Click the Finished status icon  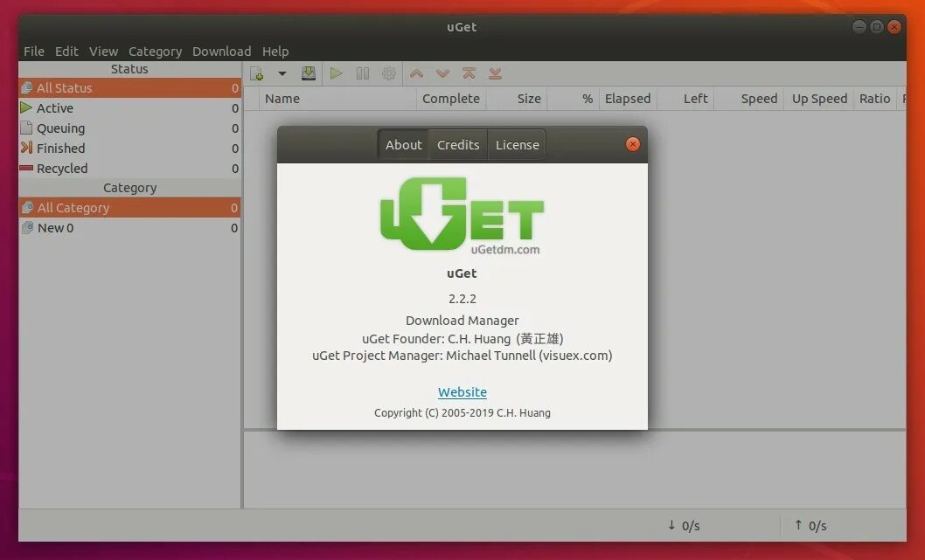26,148
